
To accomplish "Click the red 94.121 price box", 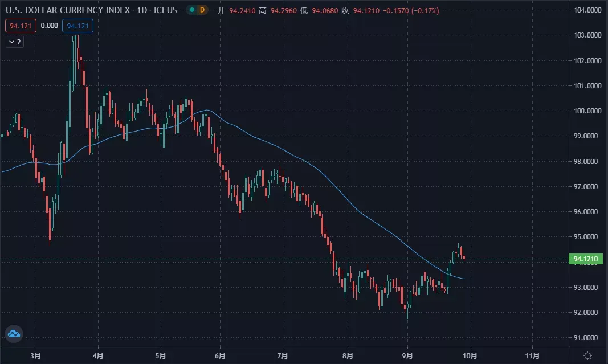I will (21, 26).
